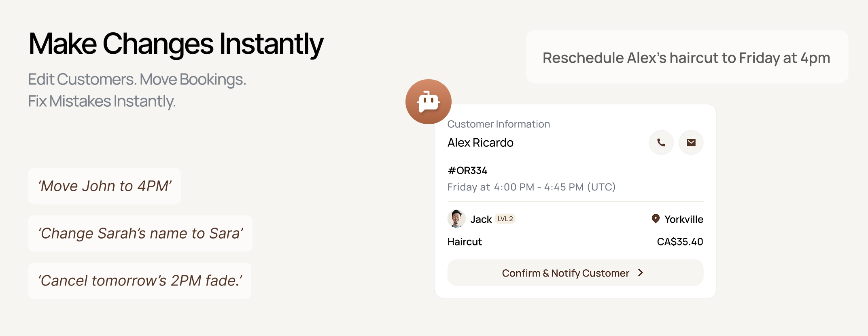Image resolution: width=868 pixels, height=336 pixels.
Task: Click the Make Changes Instantly heading
Action: [x=176, y=44]
